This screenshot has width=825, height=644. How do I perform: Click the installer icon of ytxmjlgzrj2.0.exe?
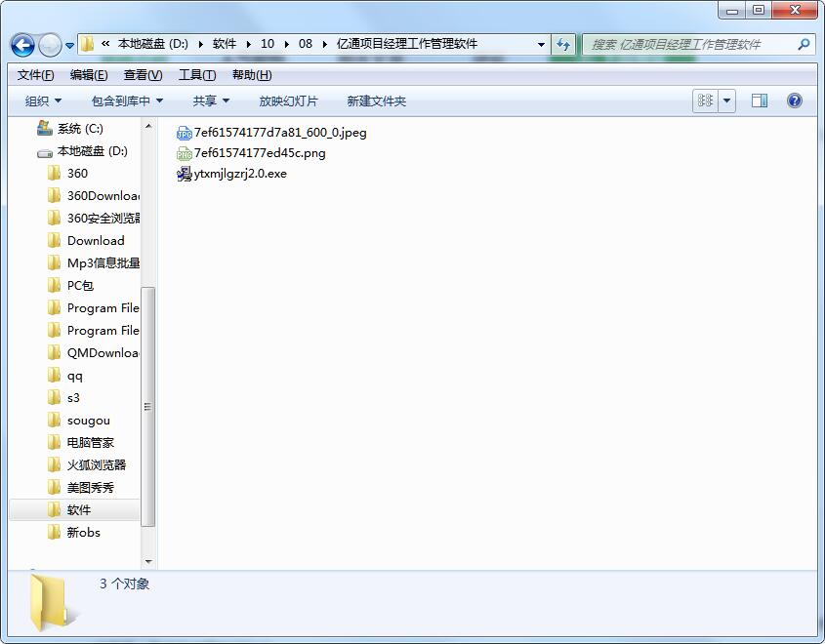tap(185, 174)
